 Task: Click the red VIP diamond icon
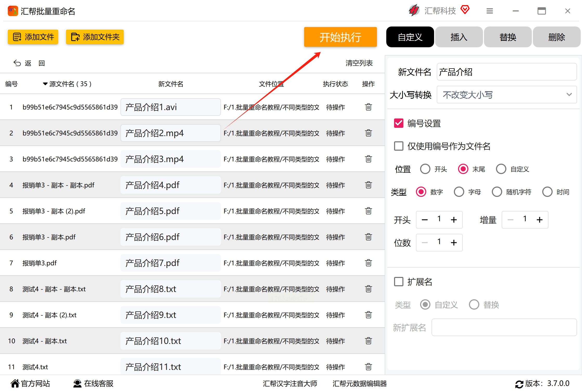[x=465, y=10]
